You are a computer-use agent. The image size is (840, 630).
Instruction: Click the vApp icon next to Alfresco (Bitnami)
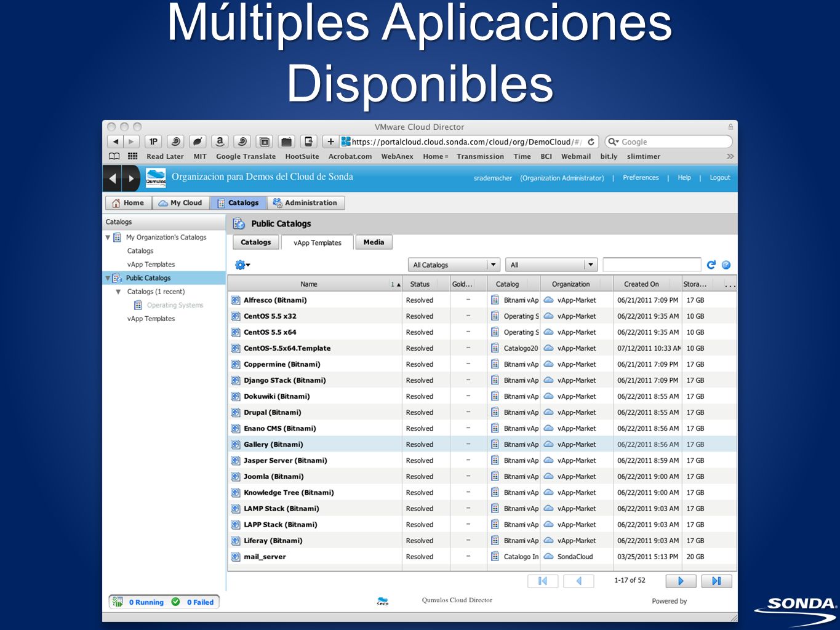pyautogui.click(x=236, y=300)
